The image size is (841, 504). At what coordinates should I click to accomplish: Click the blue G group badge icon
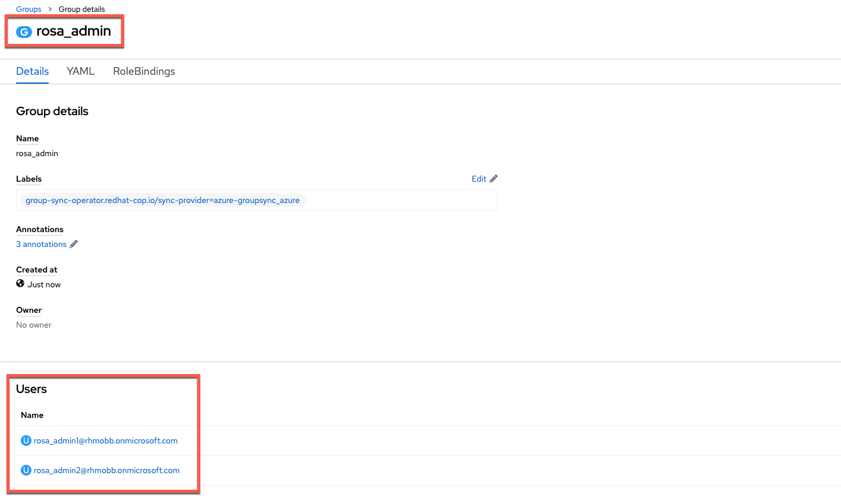pyautogui.click(x=24, y=32)
